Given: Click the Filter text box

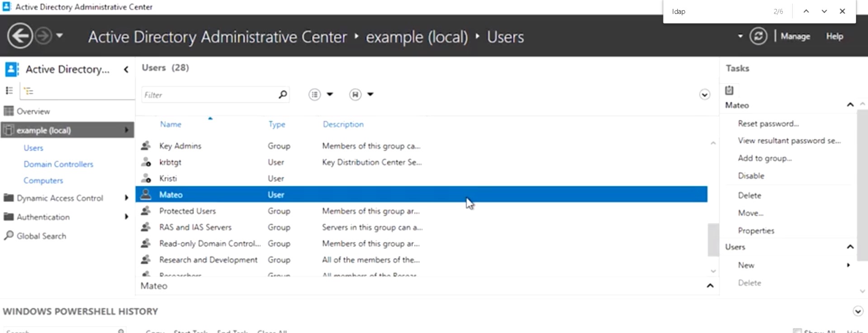Looking at the screenshot, I should tap(210, 95).
